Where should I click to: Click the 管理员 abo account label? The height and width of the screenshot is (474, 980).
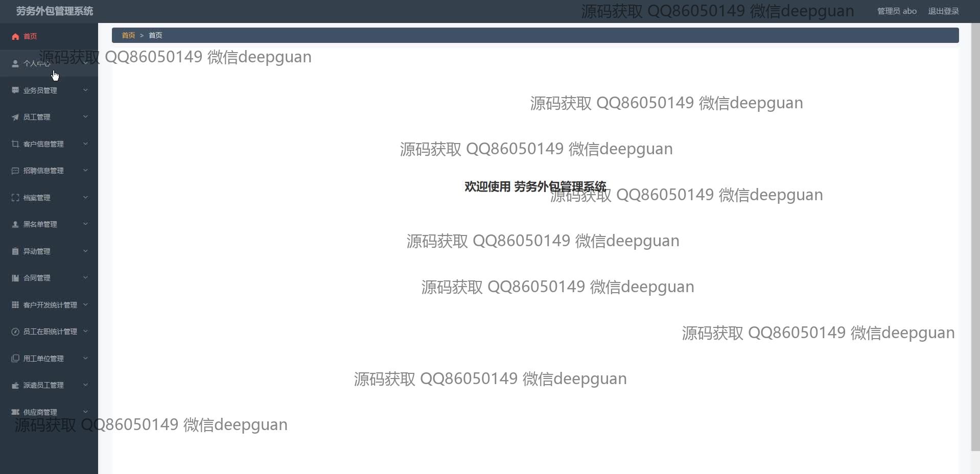(x=897, y=11)
